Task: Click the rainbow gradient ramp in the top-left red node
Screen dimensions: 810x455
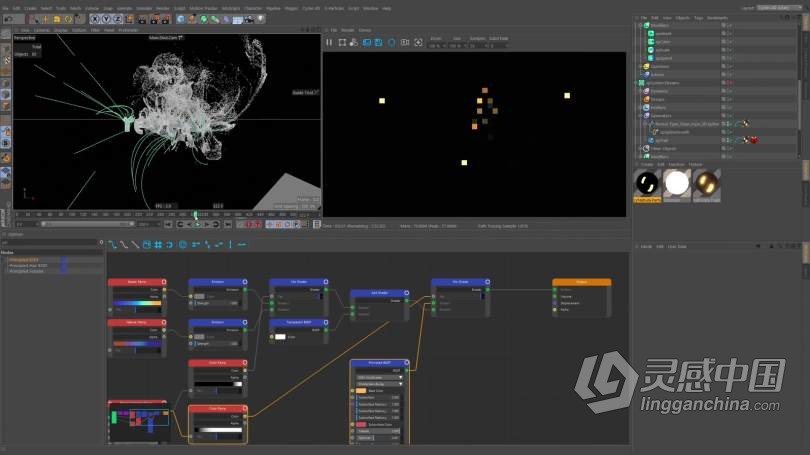Action: pos(137,304)
